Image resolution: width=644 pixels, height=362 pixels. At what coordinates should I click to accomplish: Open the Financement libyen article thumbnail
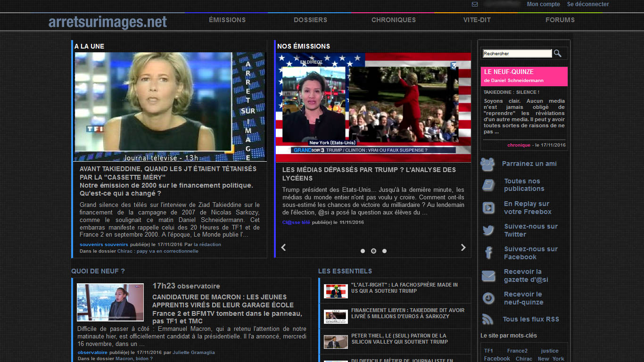point(336,316)
